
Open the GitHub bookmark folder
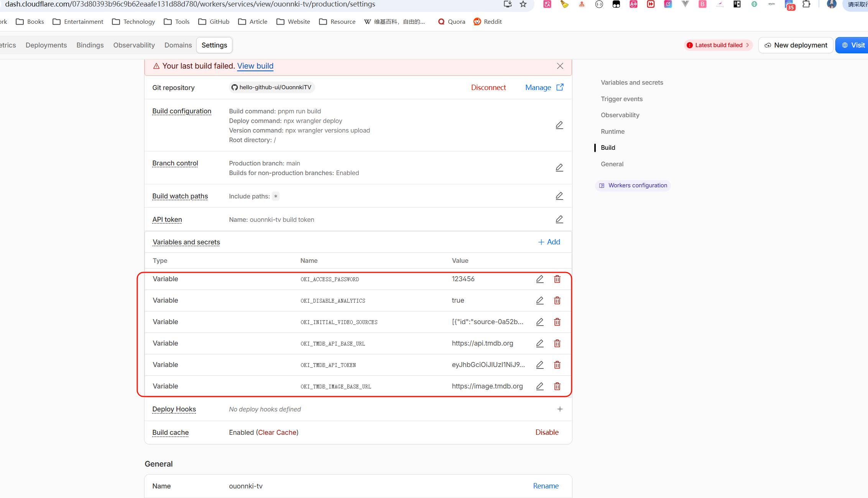point(214,22)
